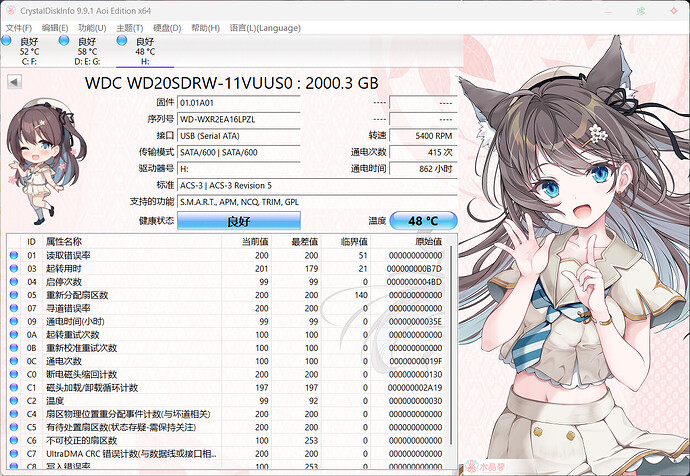This screenshot has height=476, width=690.
Task: Open the 主题(T) menu
Action: (129, 28)
